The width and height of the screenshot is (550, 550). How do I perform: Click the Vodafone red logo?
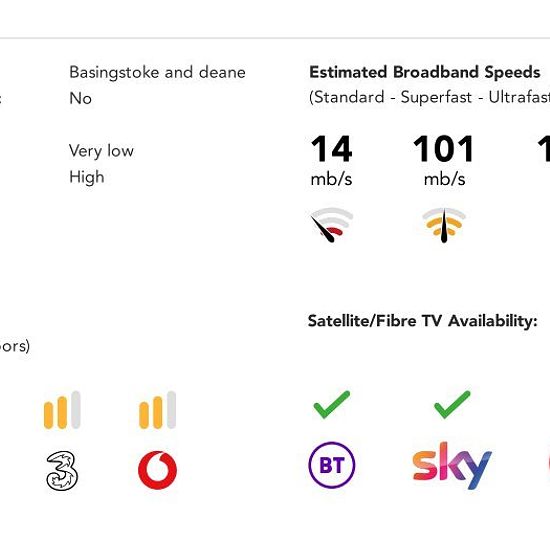pyautogui.click(x=157, y=470)
